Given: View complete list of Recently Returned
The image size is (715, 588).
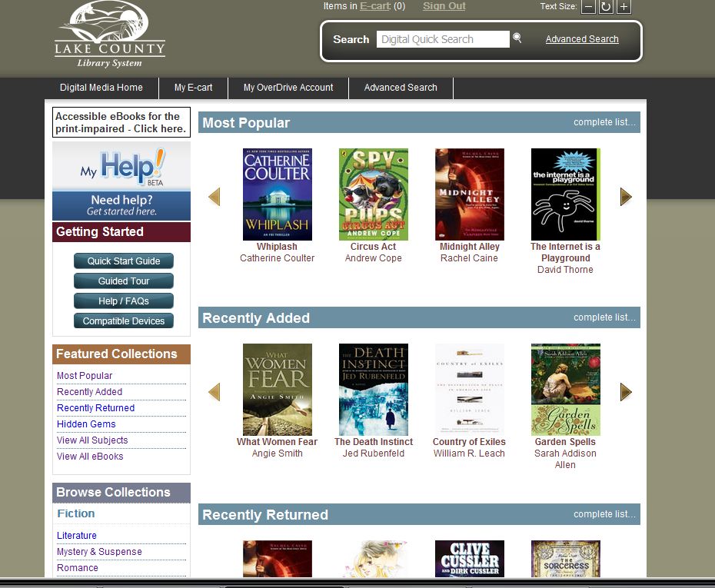Looking at the screenshot, I should click(x=604, y=514).
